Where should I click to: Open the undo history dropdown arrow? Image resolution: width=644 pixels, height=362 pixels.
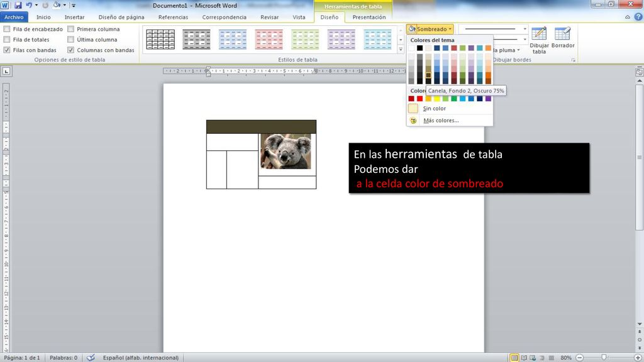[36, 5]
